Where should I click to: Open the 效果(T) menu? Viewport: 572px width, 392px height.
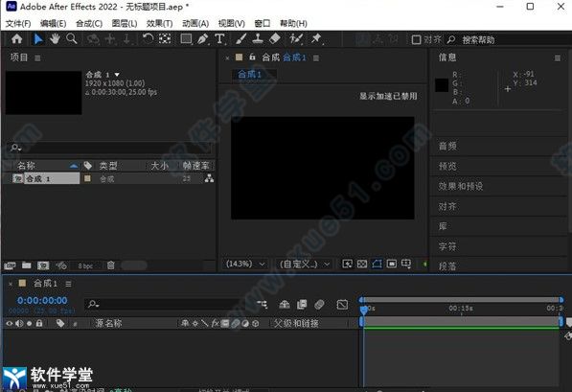tap(159, 23)
